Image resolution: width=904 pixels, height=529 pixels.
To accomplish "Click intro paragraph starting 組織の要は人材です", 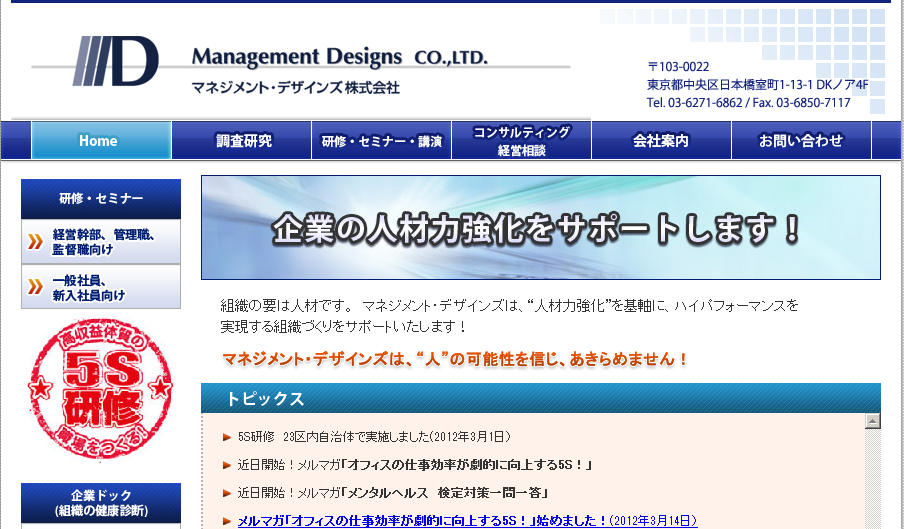I will (x=510, y=316).
